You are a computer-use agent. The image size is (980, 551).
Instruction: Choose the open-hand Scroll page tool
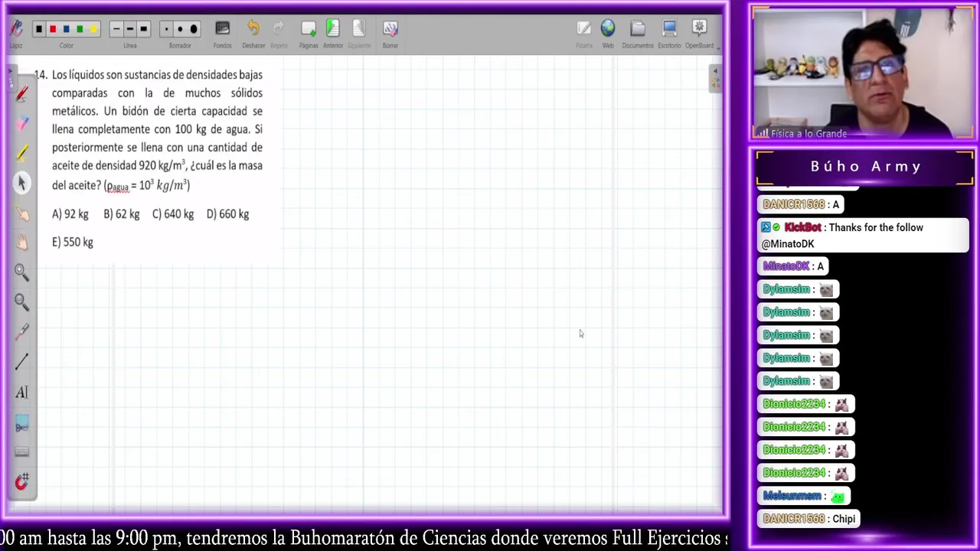21,242
